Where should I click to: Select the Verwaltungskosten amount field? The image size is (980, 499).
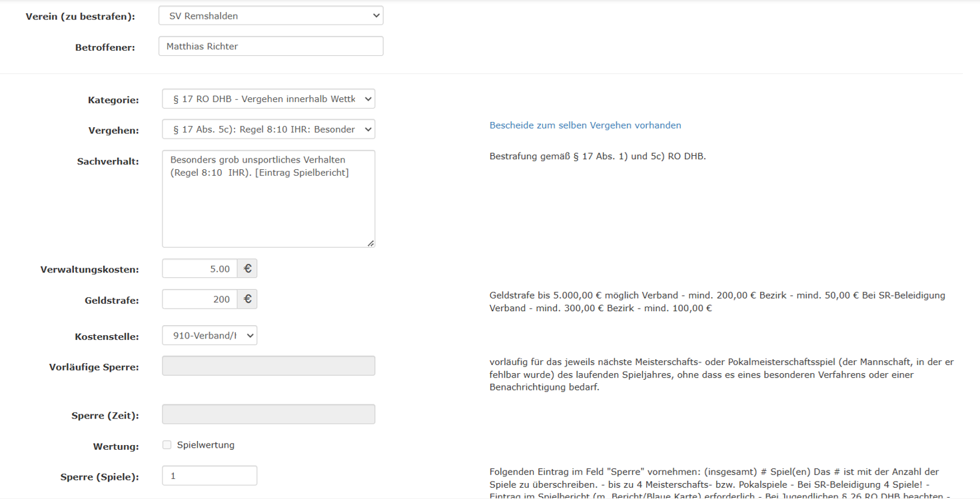pyautogui.click(x=200, y=268)
